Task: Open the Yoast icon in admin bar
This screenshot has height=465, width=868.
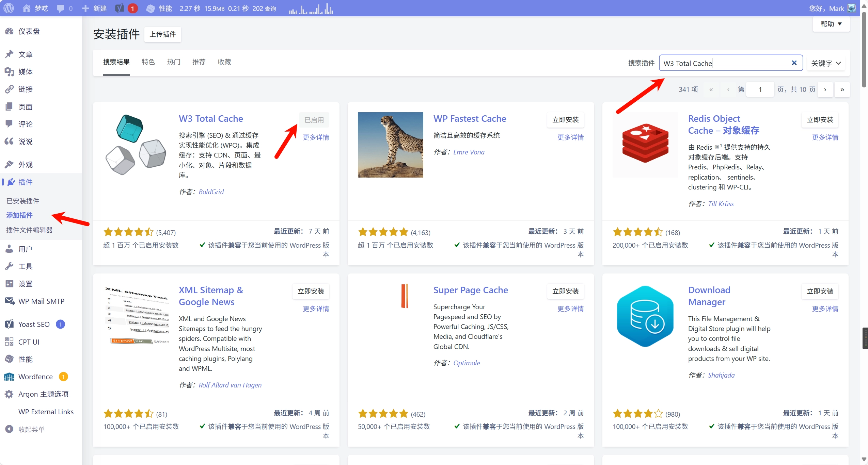Action: pyautogui.click(x=119, y=8)
